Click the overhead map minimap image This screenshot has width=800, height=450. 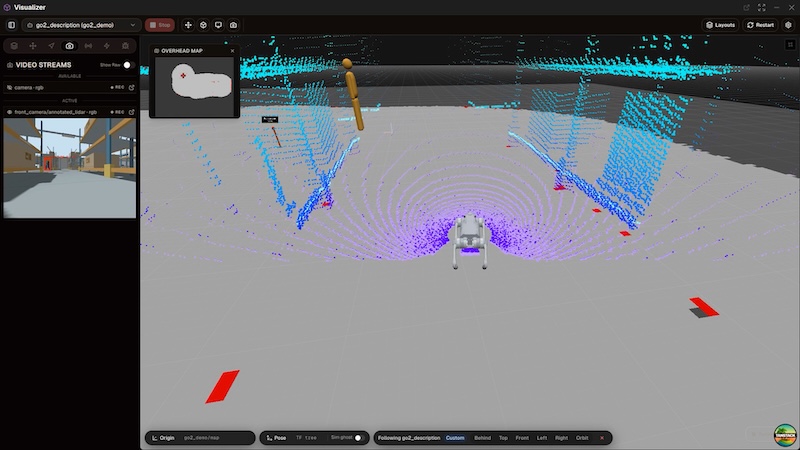point(194,86)
